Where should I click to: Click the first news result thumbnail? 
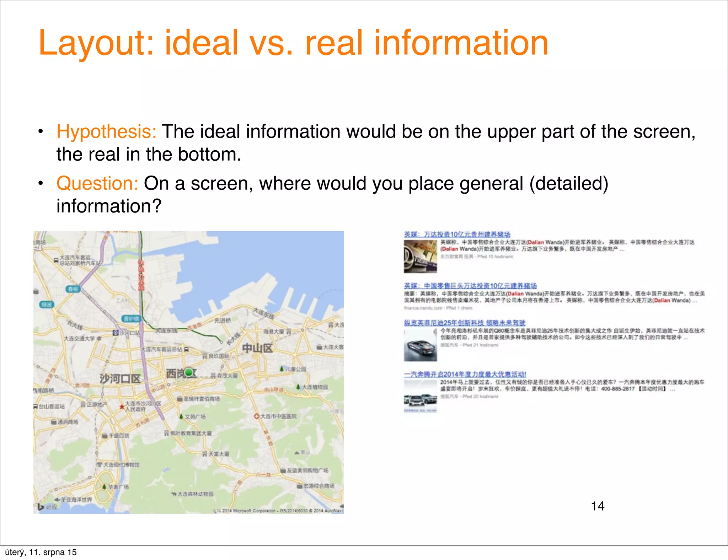pyautogui.click(x=420, y=257)
